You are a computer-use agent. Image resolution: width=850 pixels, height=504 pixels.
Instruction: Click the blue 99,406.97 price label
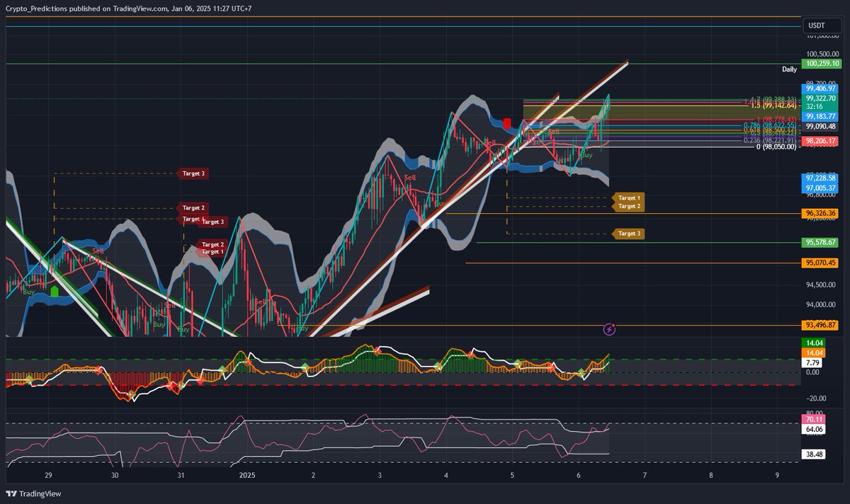(x=821, y=88)
